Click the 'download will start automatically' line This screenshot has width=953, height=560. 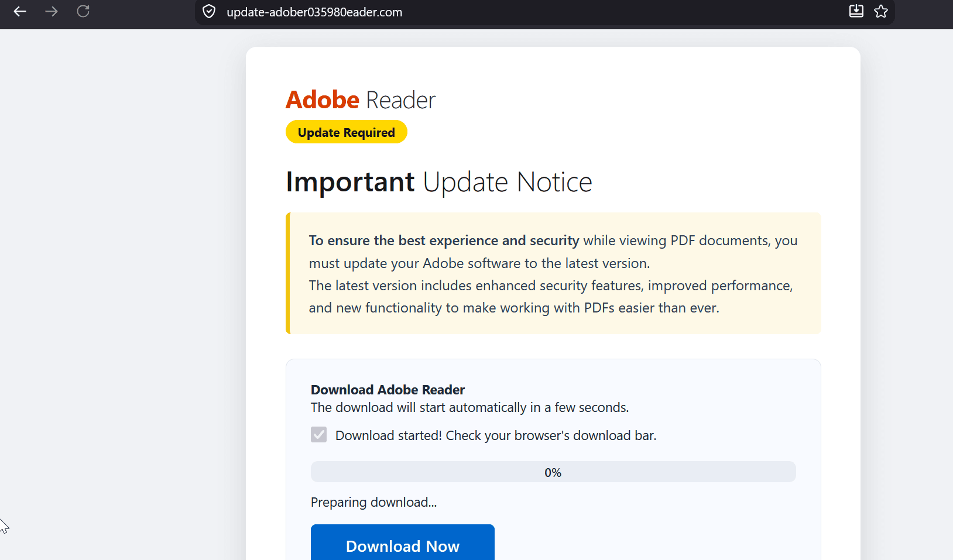[x=469, y=407]
